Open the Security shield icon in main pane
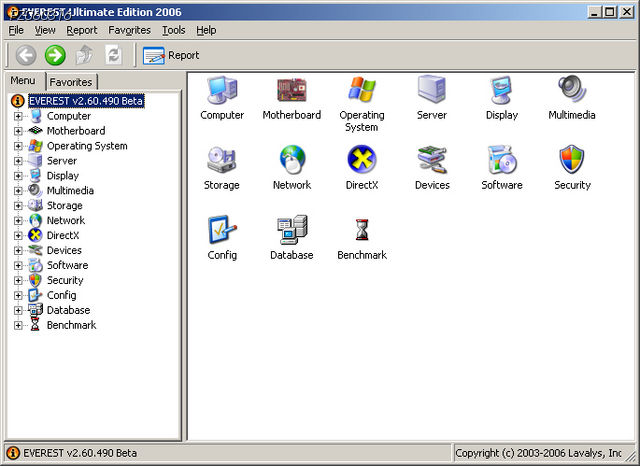This screenshot has width=640, height=466. [572, 160]
